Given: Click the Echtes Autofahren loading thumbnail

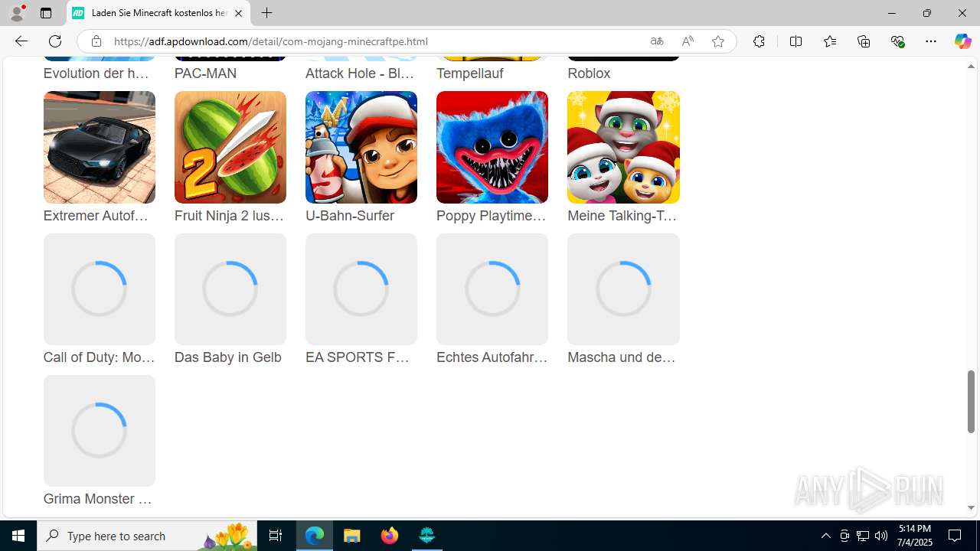Looking at the screenshot, I should pyautogui.click(x=492, y=289).
